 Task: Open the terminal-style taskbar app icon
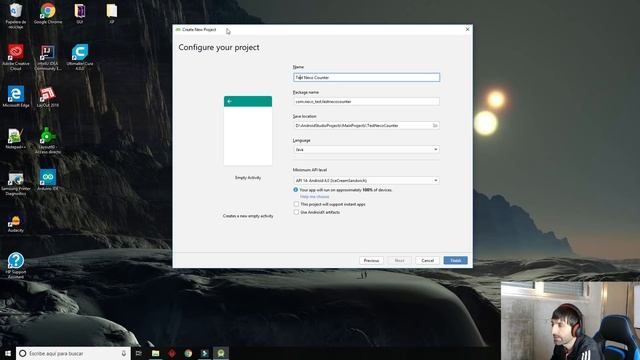click(204, 353)
